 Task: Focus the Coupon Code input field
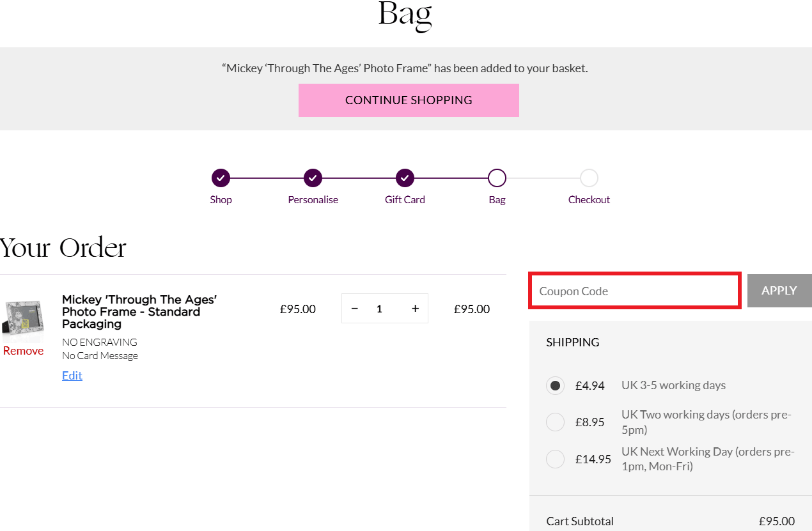635,291
